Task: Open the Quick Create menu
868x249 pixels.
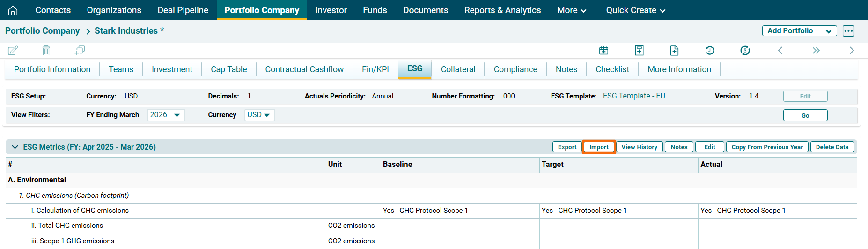Action: pos(635,10)
